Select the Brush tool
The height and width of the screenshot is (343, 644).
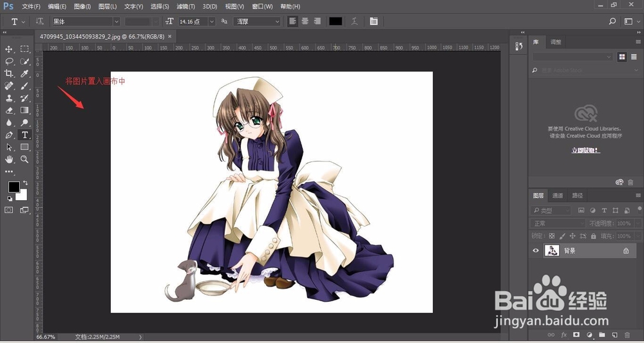pos(24,86)
